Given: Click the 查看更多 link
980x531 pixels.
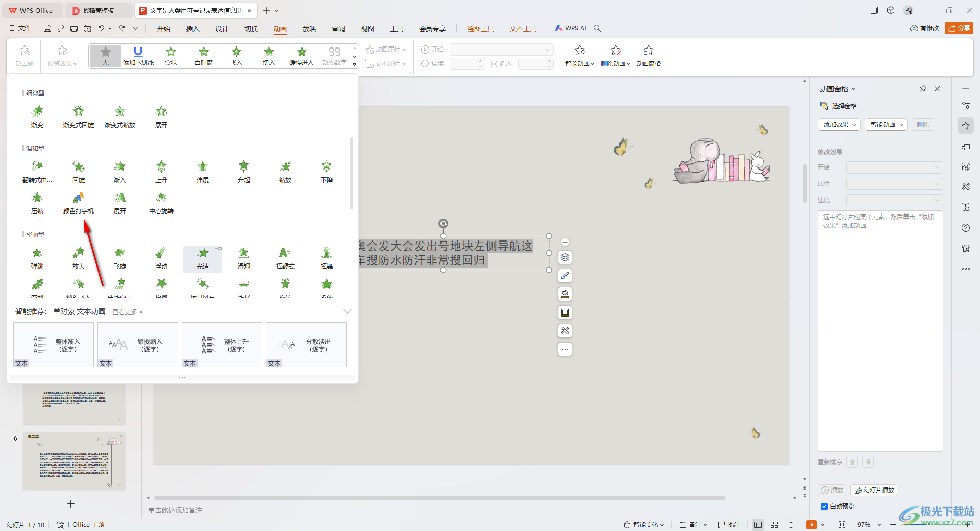Looking at the screenshot, I should pyautogui.click(x=128, y=311).
